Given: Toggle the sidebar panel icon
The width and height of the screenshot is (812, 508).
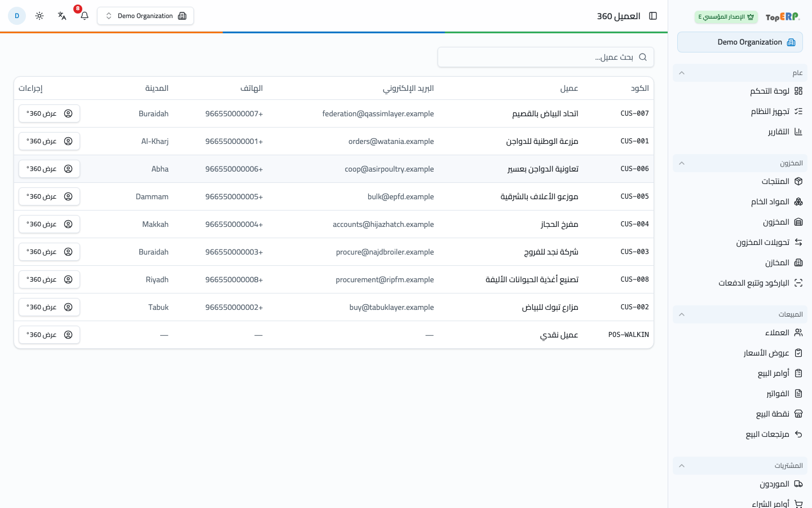Looking at the screenshot, I should tap(653, 16).
